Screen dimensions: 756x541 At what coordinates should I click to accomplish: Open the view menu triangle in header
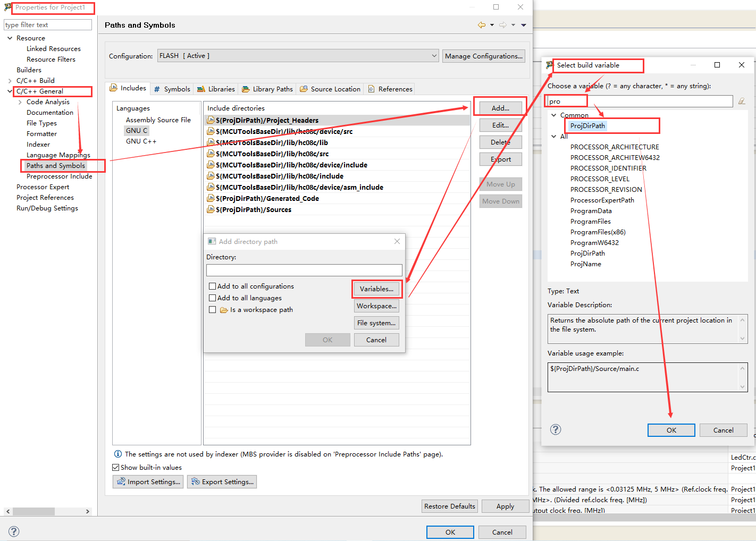(524, 25)
